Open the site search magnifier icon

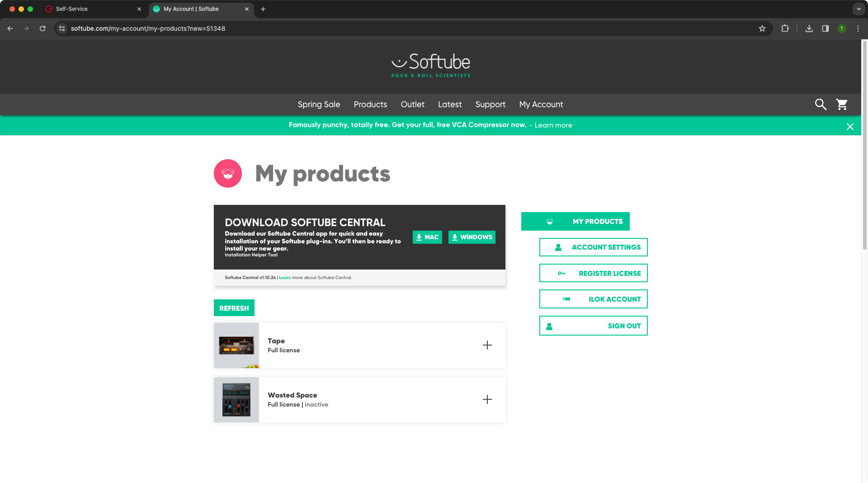pyautogui.click(x=821, y=104)
